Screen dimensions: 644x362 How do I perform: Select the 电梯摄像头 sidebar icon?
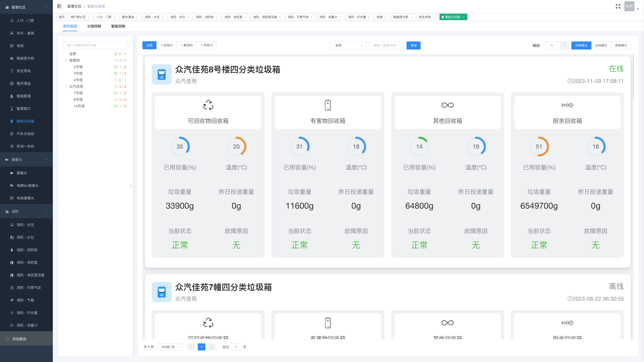click(12, 198)
